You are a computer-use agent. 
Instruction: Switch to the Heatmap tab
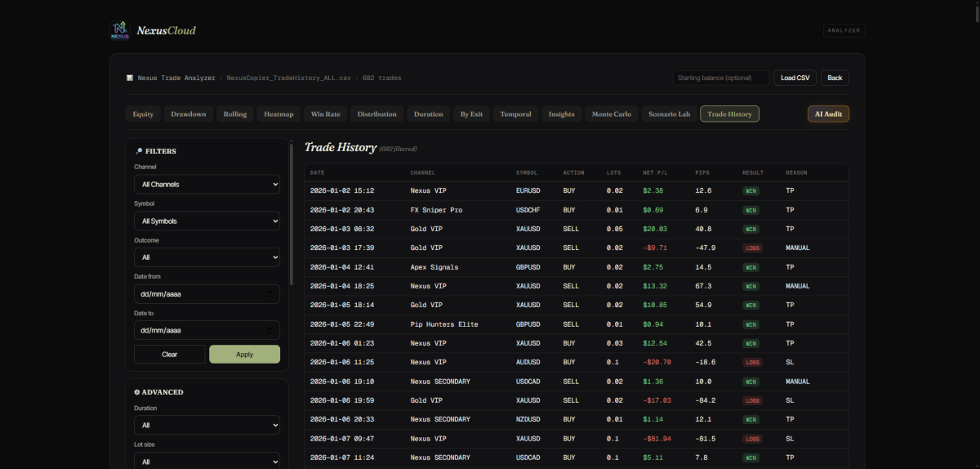pyautogui.click(x=278, y=114)
